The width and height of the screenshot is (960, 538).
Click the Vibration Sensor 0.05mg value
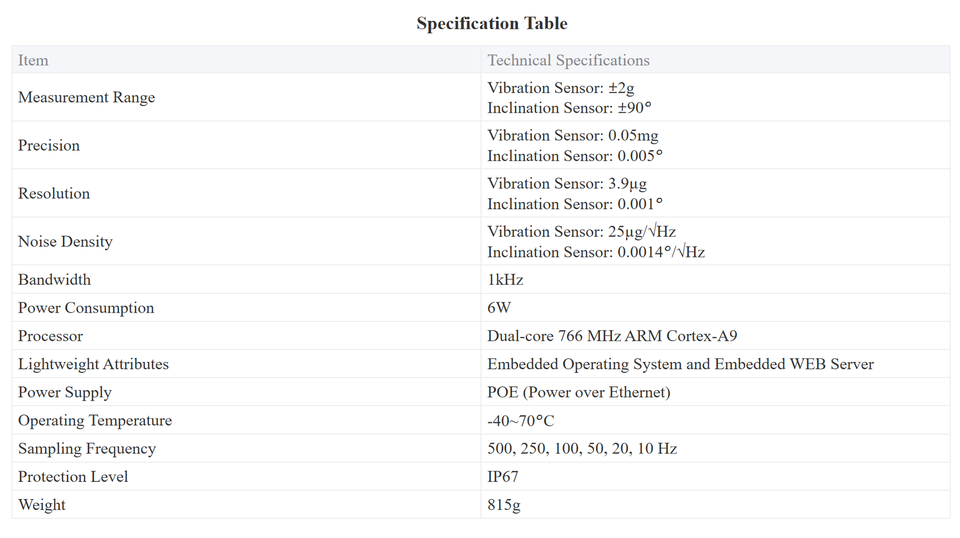point(572,136)
